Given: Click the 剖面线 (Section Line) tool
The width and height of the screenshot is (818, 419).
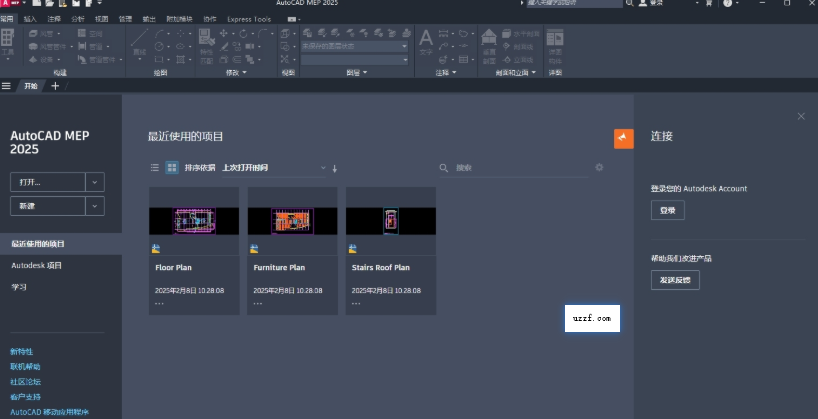Looking at the screenshot, I should pos(518,46).
